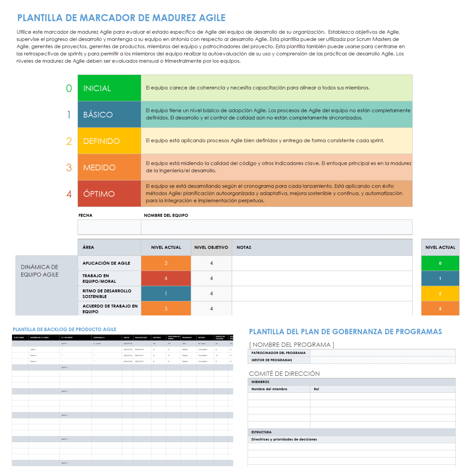Click yellow swatch 2 in NIVEL ACTUAL legend

[x=440, y=293]
